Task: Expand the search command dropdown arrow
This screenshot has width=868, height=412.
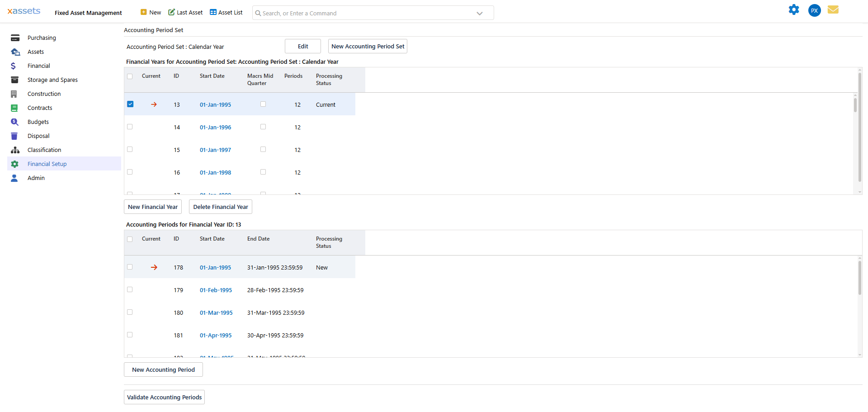Action: coord(480,13)
